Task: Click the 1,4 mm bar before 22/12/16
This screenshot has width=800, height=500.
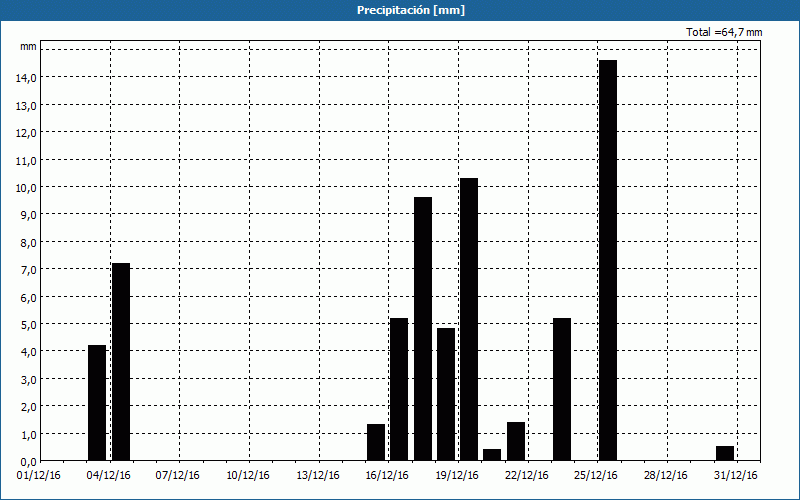Action: tap(516, 441)
